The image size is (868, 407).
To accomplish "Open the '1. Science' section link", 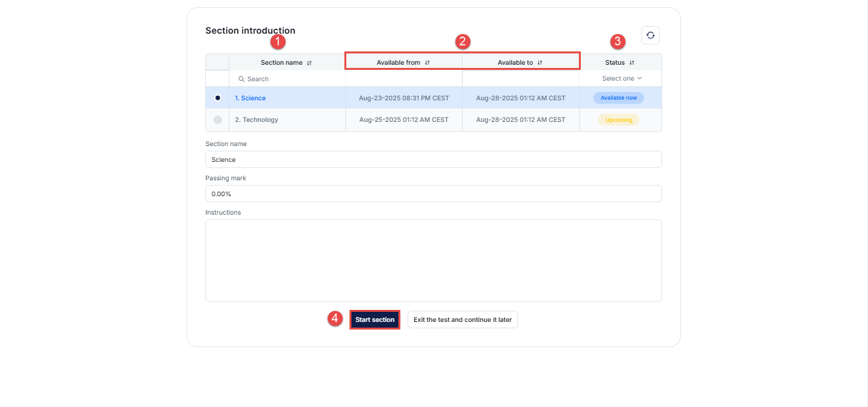I will [250, 98].
